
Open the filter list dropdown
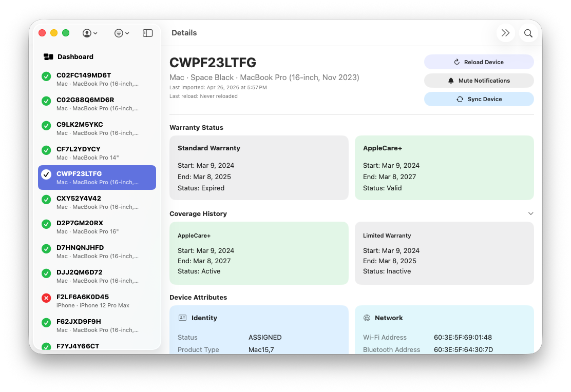[121, 33]
